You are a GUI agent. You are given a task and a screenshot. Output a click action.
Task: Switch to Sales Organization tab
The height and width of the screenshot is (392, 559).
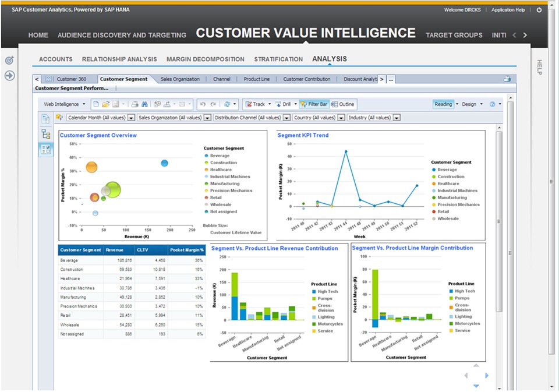180,79
